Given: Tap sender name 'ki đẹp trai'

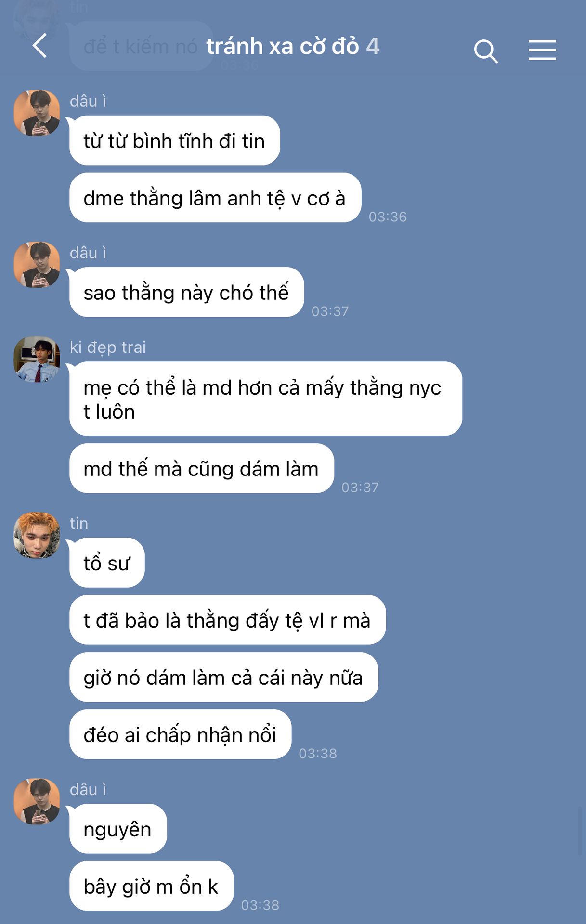Looking at the screenshot, I should (x=108, y=347).
